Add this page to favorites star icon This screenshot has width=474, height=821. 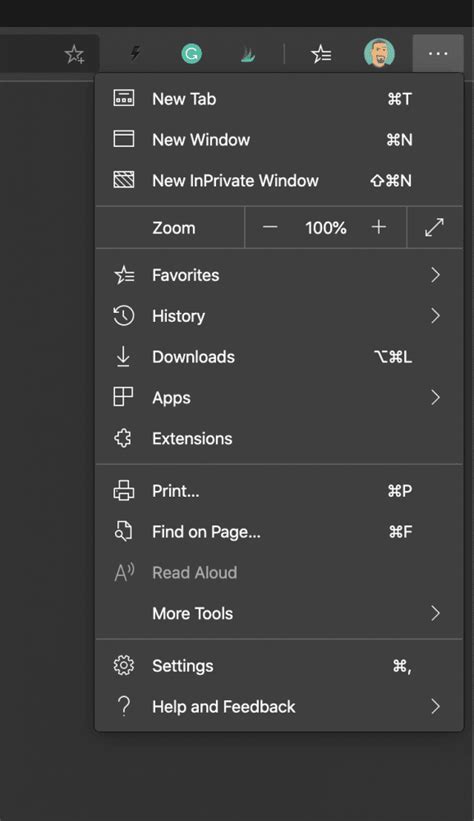coord(74,54)
